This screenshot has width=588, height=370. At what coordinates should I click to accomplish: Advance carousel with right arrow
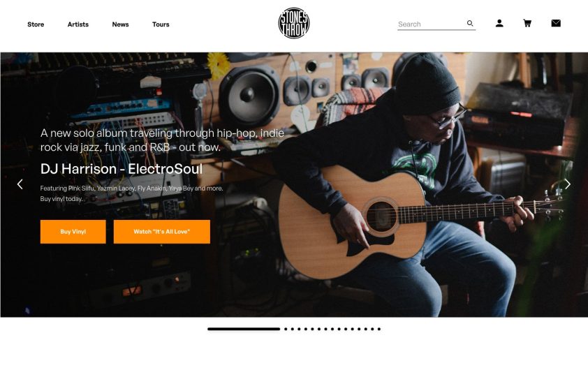(567, 184)
